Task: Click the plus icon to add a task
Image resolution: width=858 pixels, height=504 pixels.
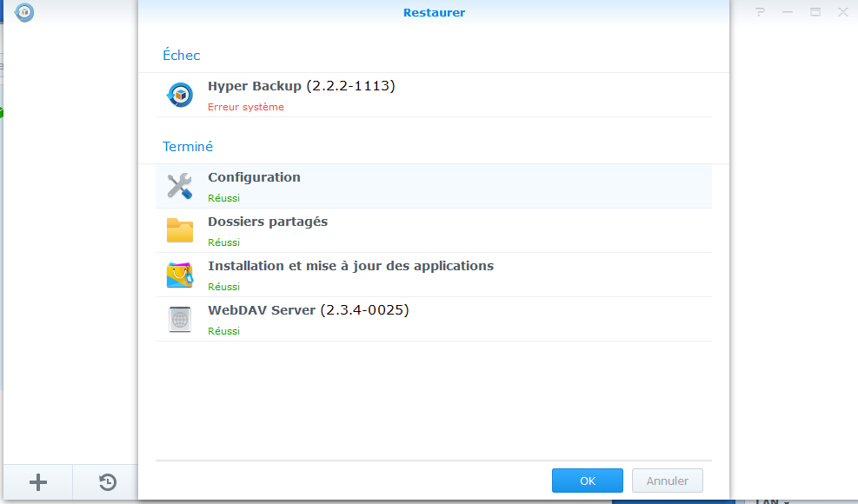Action: 37,482
